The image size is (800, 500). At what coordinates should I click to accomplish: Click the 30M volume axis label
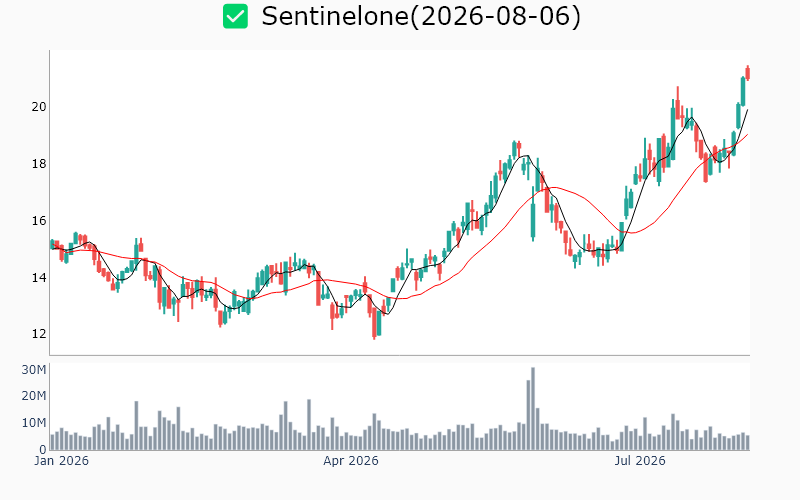(34, 370)
